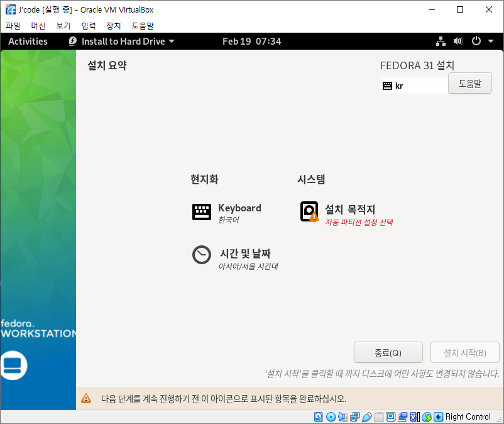Click the 아시아/서울 시간대 text
The height and width of the screenshot is (424, 504).
(x=248, y=266)
